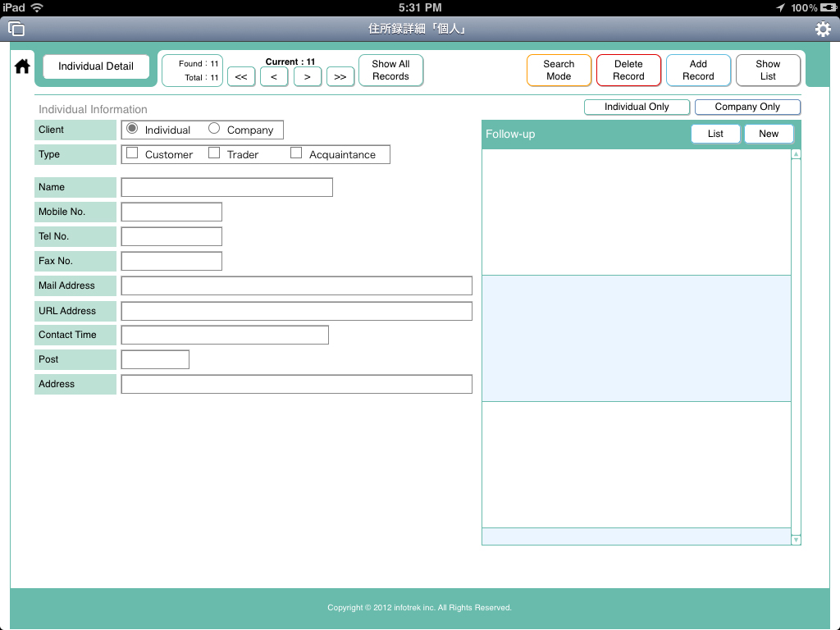
Task: Go to next record arrow
Action: (307, 77)
